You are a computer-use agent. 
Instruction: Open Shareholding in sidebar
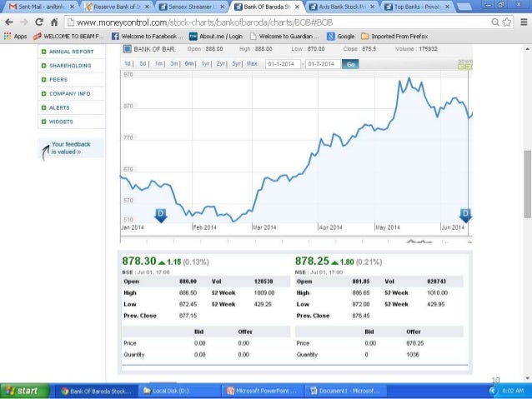(x=71, y=66)
